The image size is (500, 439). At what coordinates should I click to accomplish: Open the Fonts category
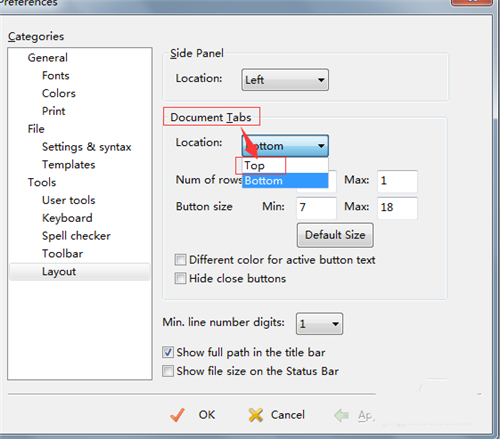(56, 76)
